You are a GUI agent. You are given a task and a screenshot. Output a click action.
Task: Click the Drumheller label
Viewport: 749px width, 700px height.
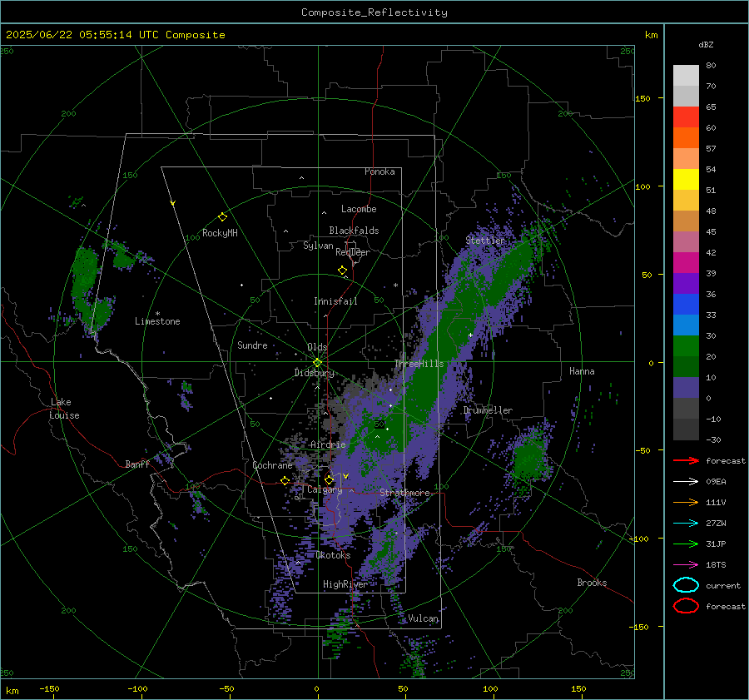pos(488,410)
